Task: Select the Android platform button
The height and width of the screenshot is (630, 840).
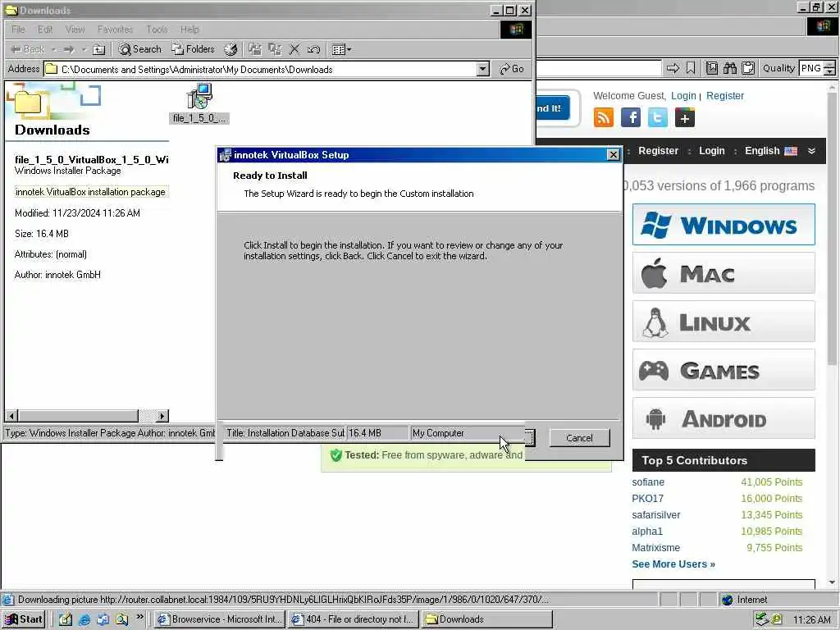Action: [724, 418]
